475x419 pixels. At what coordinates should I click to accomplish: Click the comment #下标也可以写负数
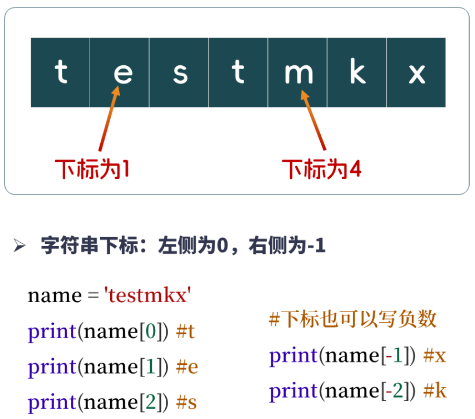coord(353,319)
